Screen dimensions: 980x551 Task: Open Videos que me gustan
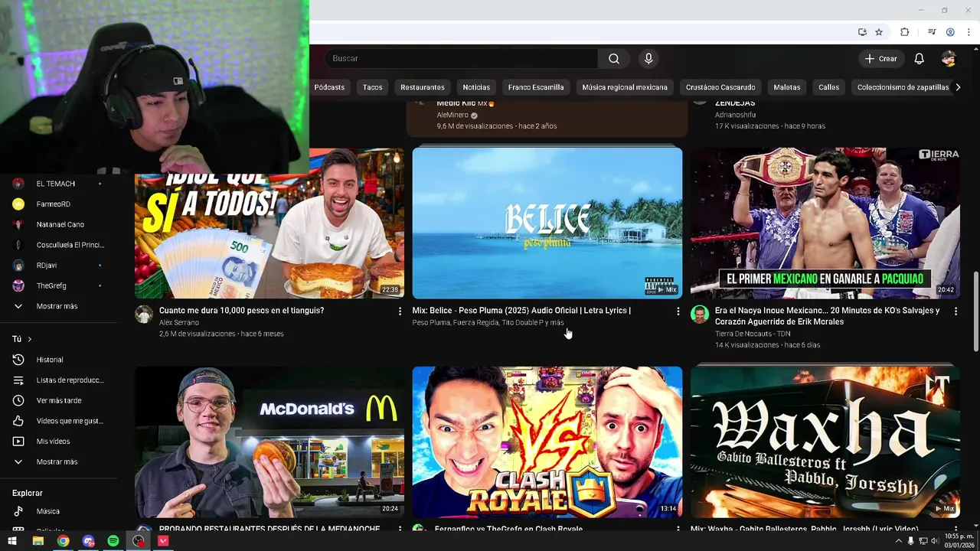[59, 421]
